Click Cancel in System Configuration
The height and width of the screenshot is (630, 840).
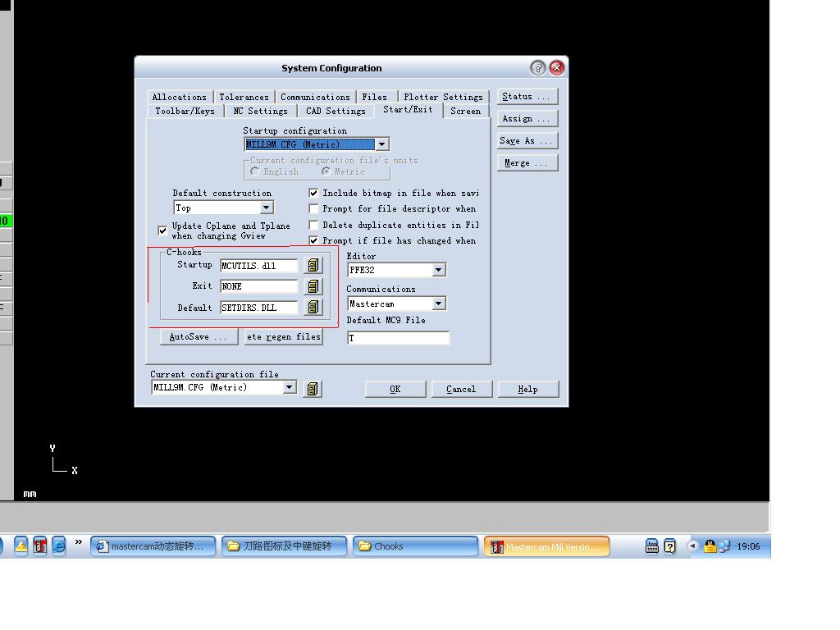pyautogui.click(x=461, y=389)
